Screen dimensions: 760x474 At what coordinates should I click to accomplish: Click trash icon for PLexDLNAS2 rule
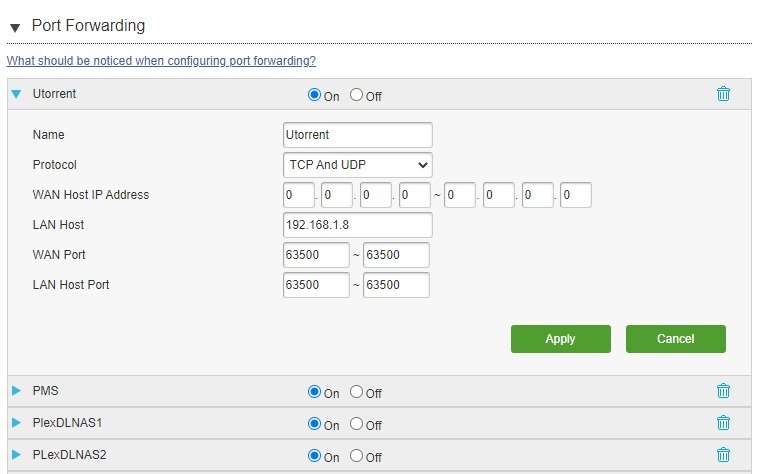point(723,455)
